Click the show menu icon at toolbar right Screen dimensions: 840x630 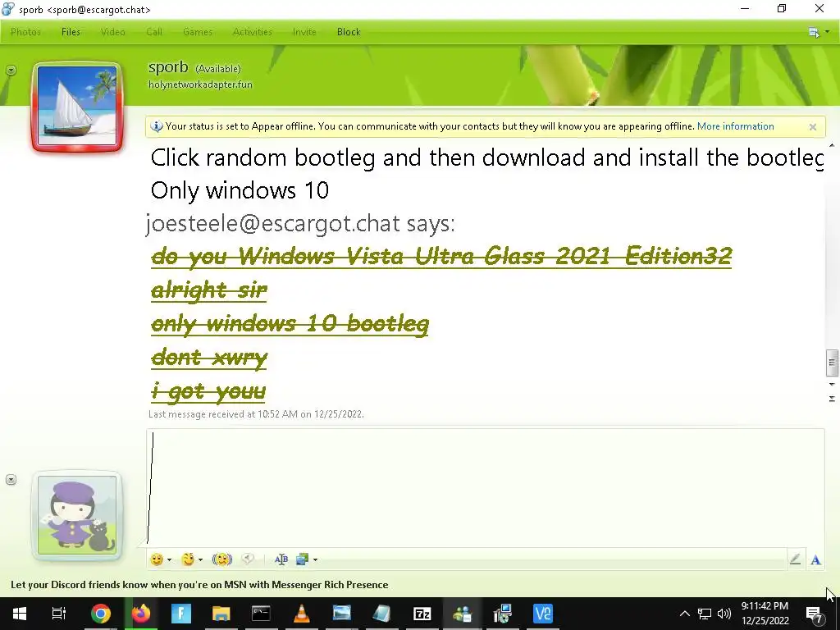coord(814,32)
